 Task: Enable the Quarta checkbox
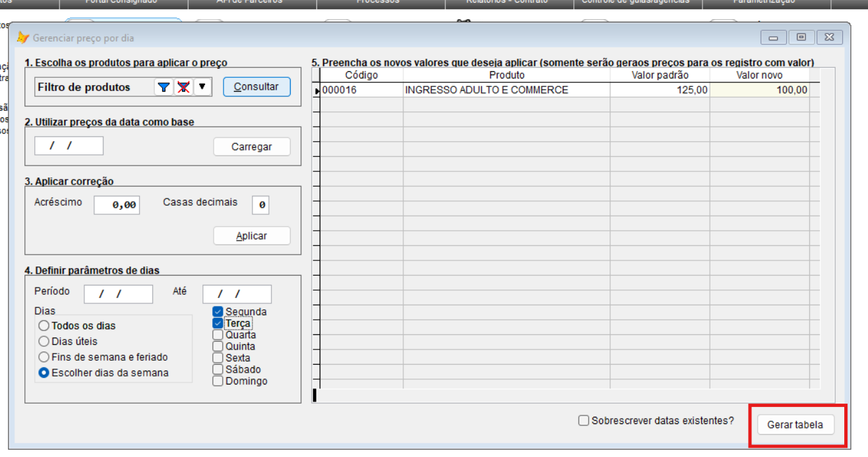[x=217, y=335]
